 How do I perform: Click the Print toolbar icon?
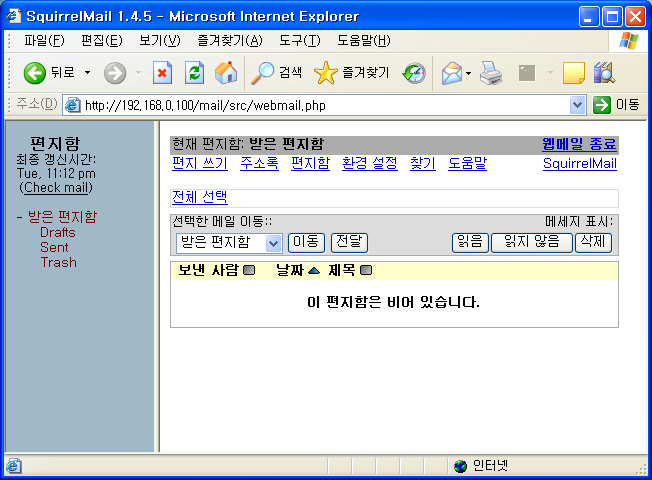point(490,72)
